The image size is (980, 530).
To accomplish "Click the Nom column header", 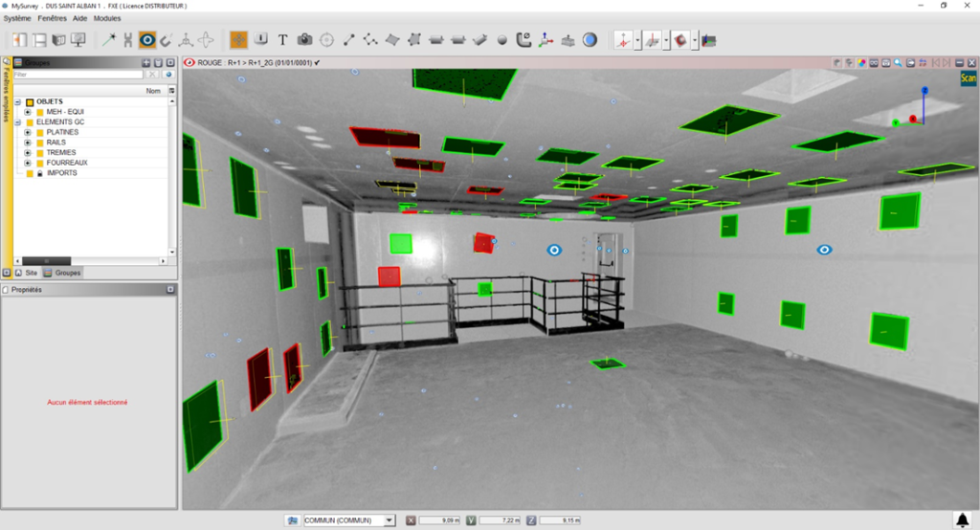I will (x=152, y=91).
